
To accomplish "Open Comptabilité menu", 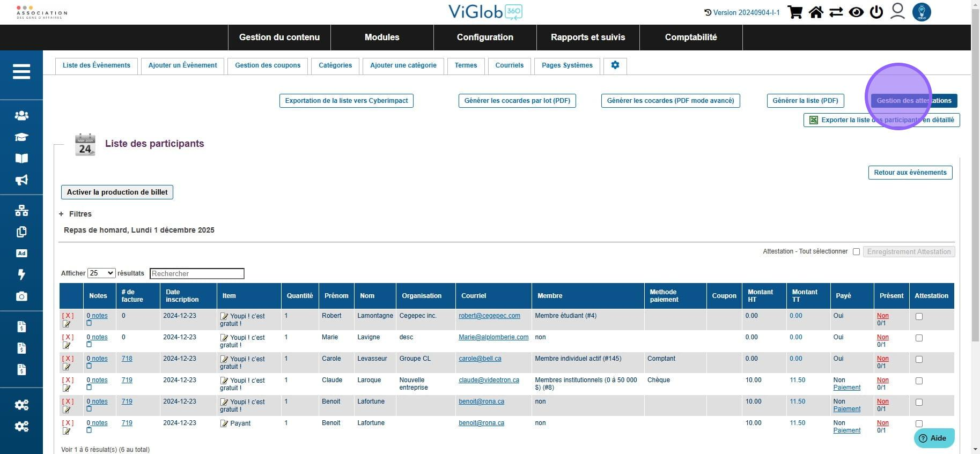I will [x=691, y=38].
